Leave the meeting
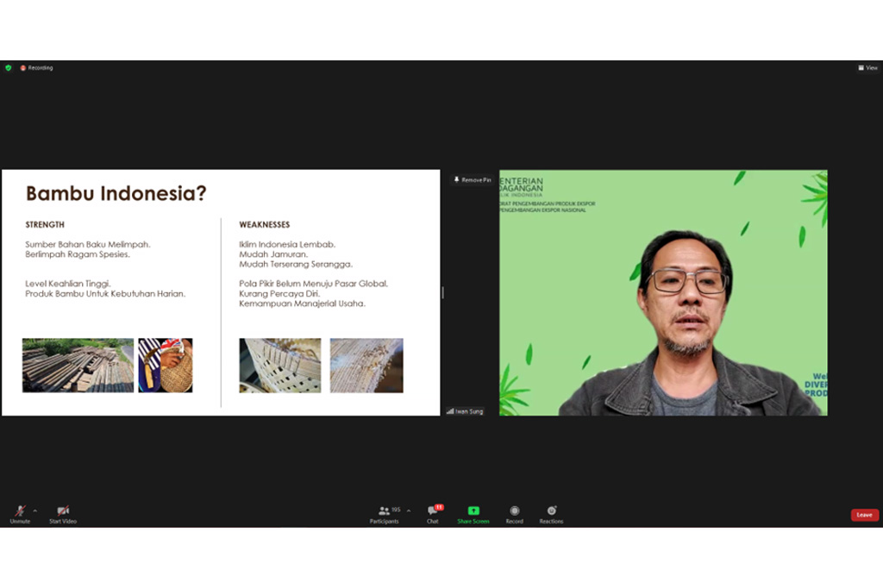Image resolution: width=883 pixels, height=588 pixels. point(864,515)
